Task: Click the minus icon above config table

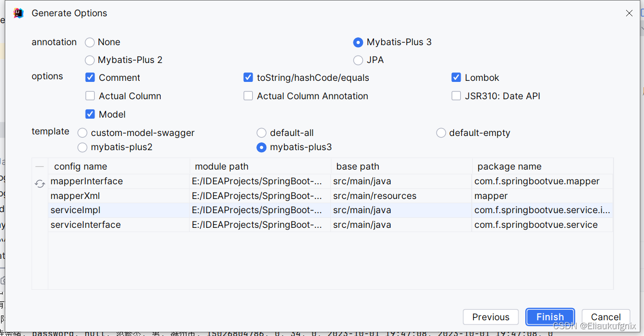Action: pyautogui.click(x=39, y=166)
